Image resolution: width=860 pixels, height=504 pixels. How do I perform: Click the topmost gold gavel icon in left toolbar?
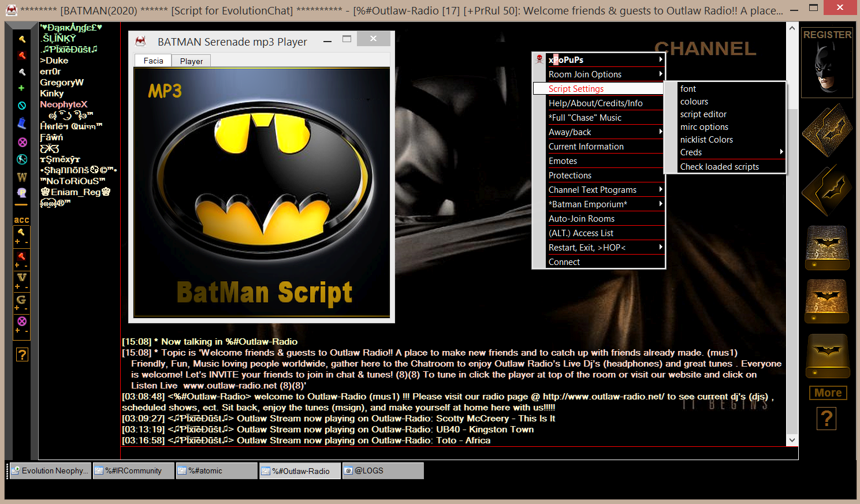pyautogui.click(x=22, y=39)
